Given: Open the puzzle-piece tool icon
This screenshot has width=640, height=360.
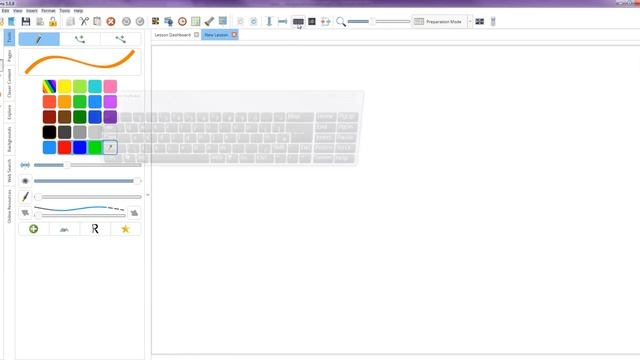Looking at the screenshot, I should click(156, 21).
